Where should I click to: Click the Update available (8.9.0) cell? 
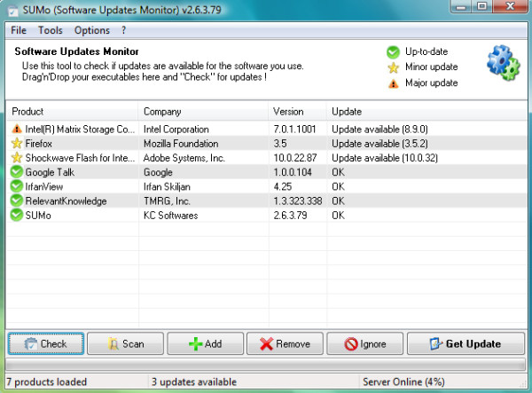[x=379, y=129]
